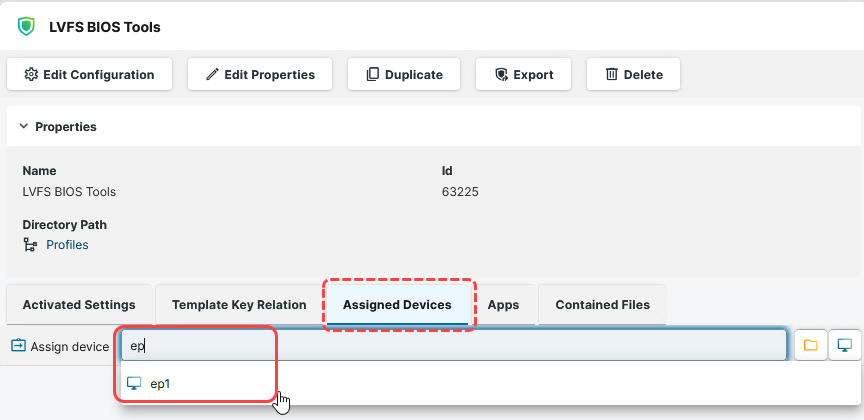Click the Assign device icon

pyautogui.click(x=18, y=346)
